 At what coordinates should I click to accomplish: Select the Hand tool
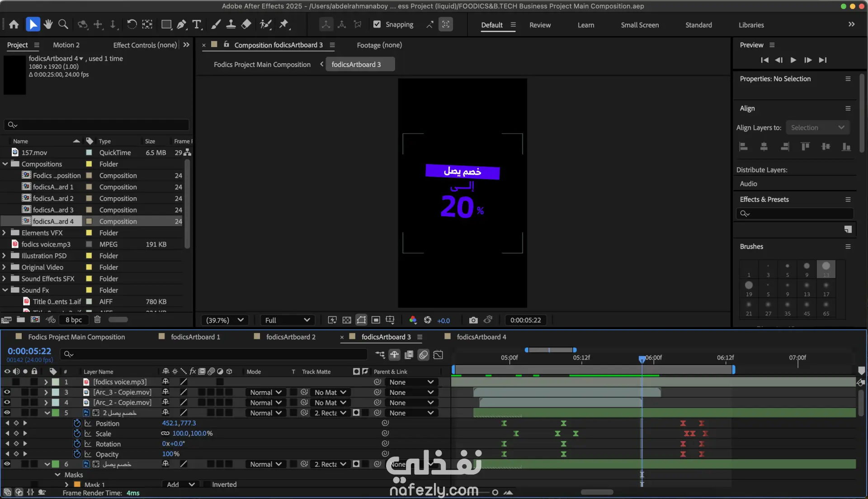tap(48, 24)
